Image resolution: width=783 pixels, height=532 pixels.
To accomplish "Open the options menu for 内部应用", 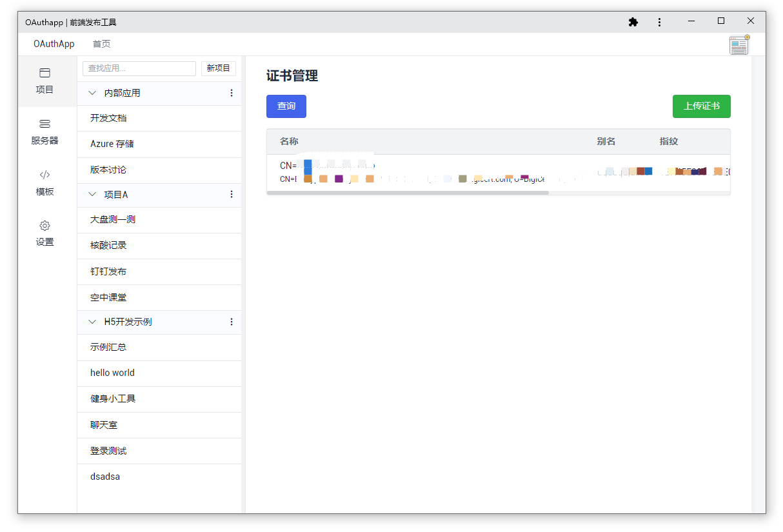I will [x=231, y=93].
